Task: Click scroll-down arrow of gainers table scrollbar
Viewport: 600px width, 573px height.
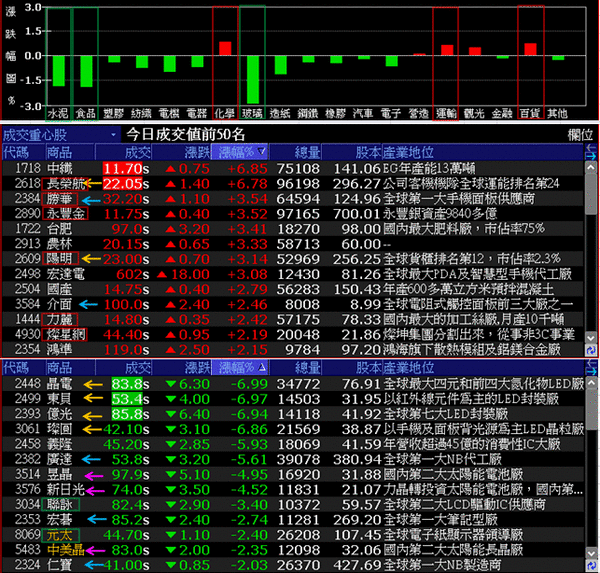Action: 591,338
